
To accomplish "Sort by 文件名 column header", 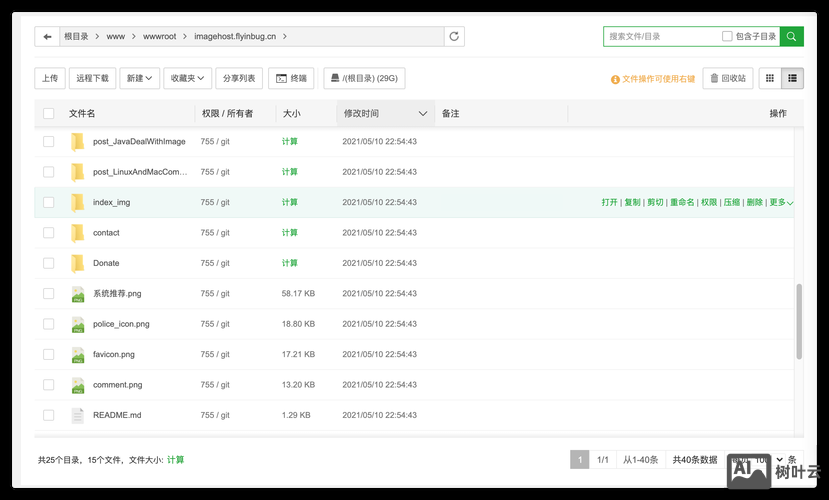I will tap(82, 114).
